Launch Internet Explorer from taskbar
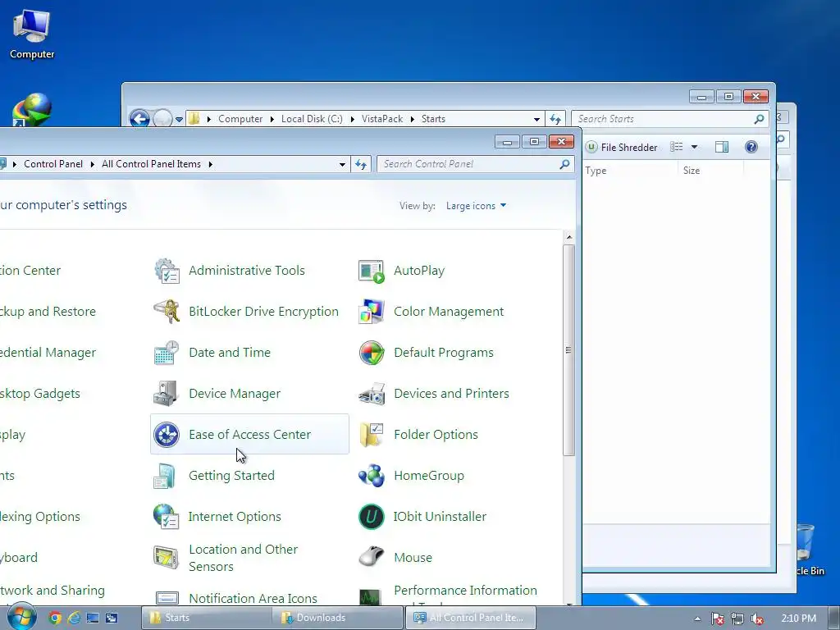The height and width of the screenshot is (630, 840). pos(73,618)
